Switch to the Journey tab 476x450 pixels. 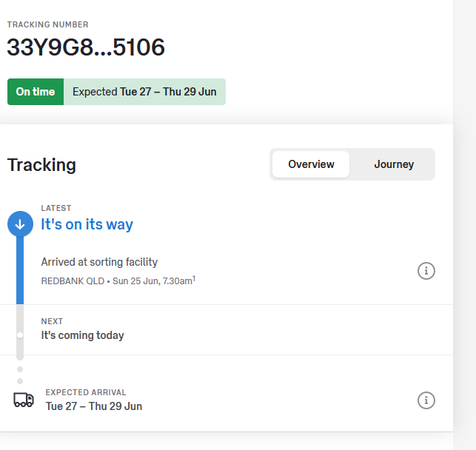point(393,164)
